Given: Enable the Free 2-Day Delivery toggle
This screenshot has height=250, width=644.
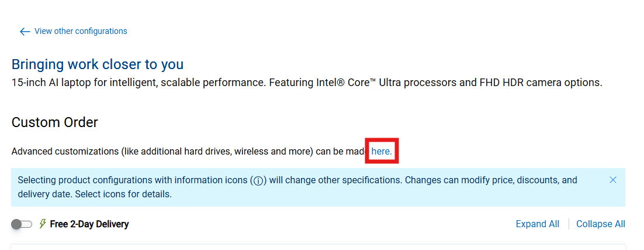Looking at the screenshot, I should click(x=21, y=224).
